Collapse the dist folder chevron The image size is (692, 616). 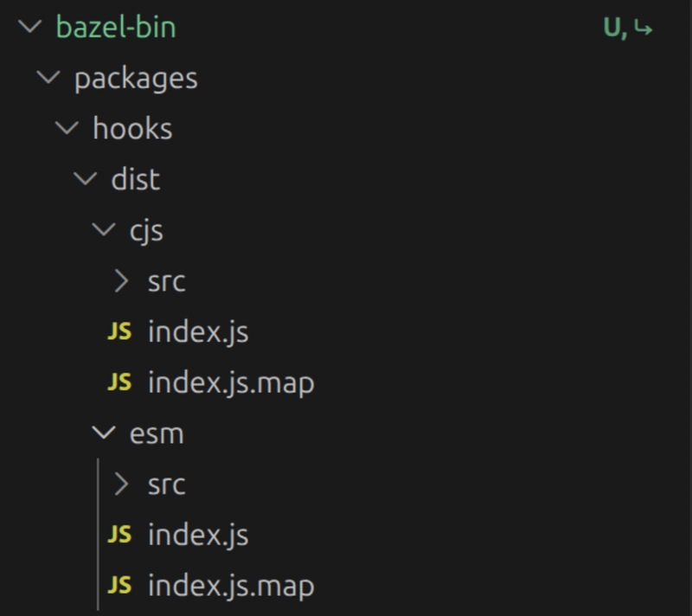tap(86, 180)
